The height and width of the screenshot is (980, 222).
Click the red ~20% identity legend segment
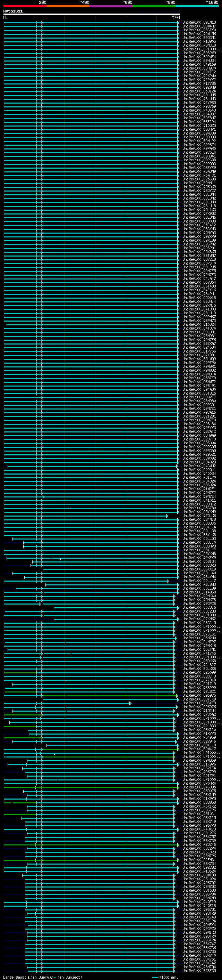coord(25,6)
